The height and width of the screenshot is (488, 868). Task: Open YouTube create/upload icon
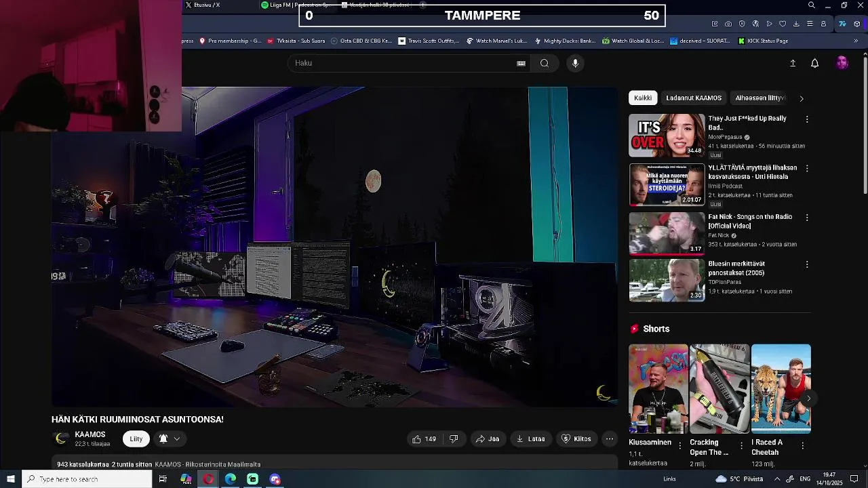pyautogui.click(x=793, y=63)
